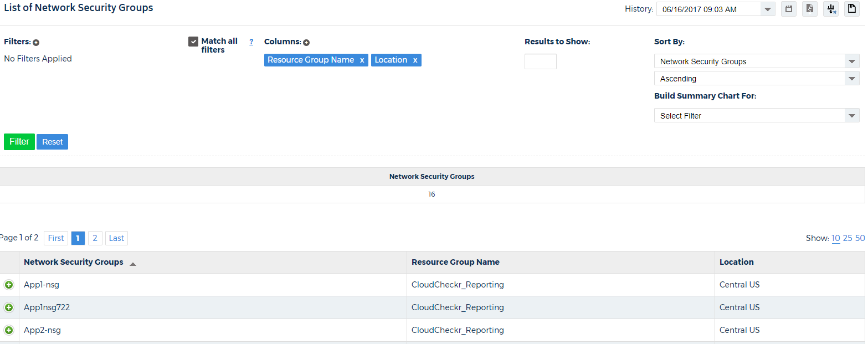Click the 16 count link in summary table

[x=432, y=194]
